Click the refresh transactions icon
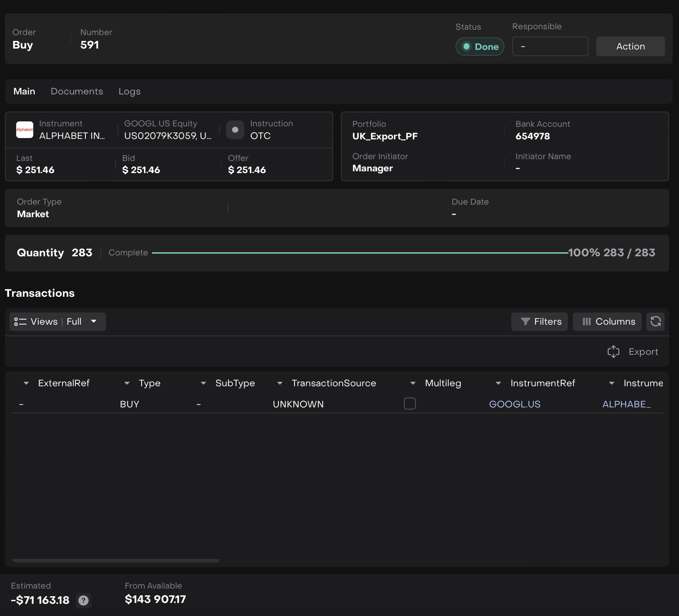Image resolution: width=679 pixels, height=616 pixels. 655,321
